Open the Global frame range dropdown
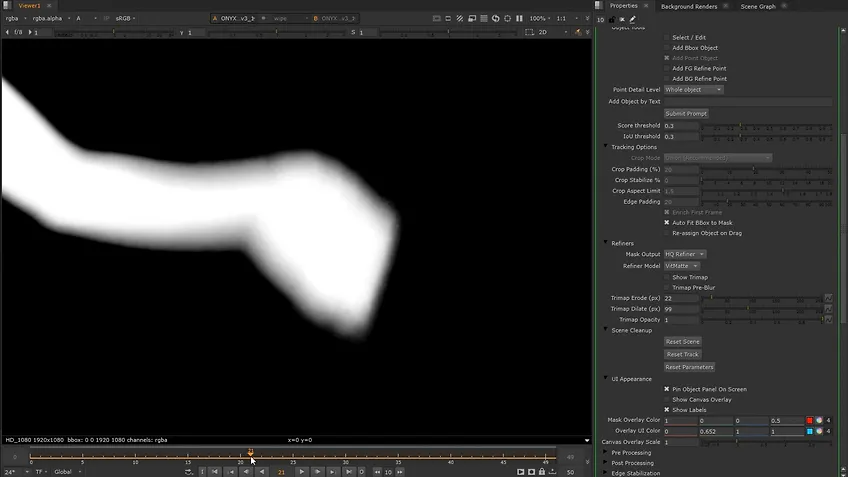The width and height of the screenshot is (848, 477). [x=68, y=472]
